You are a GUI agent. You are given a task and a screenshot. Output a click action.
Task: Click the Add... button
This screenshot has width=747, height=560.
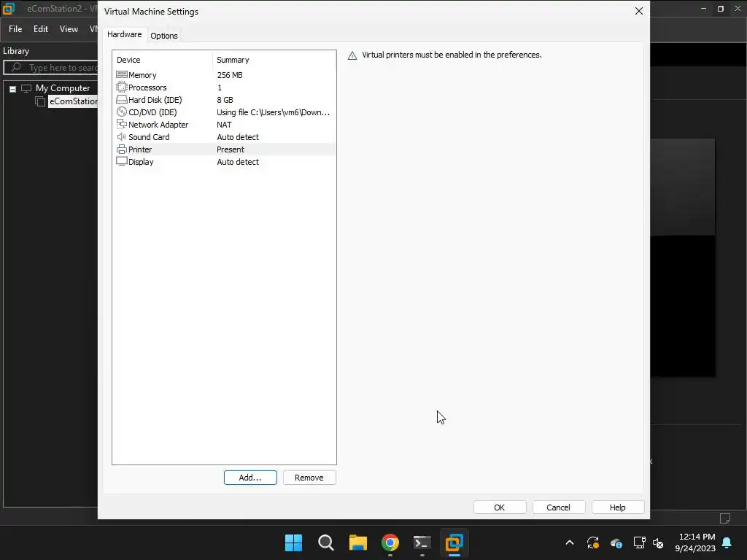point(250,478)
